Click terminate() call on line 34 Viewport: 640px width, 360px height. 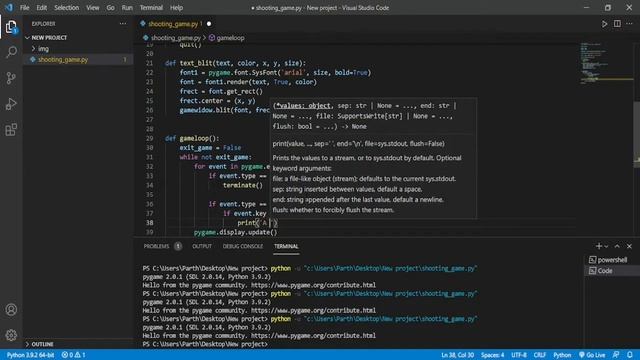(x=243, y=185)
